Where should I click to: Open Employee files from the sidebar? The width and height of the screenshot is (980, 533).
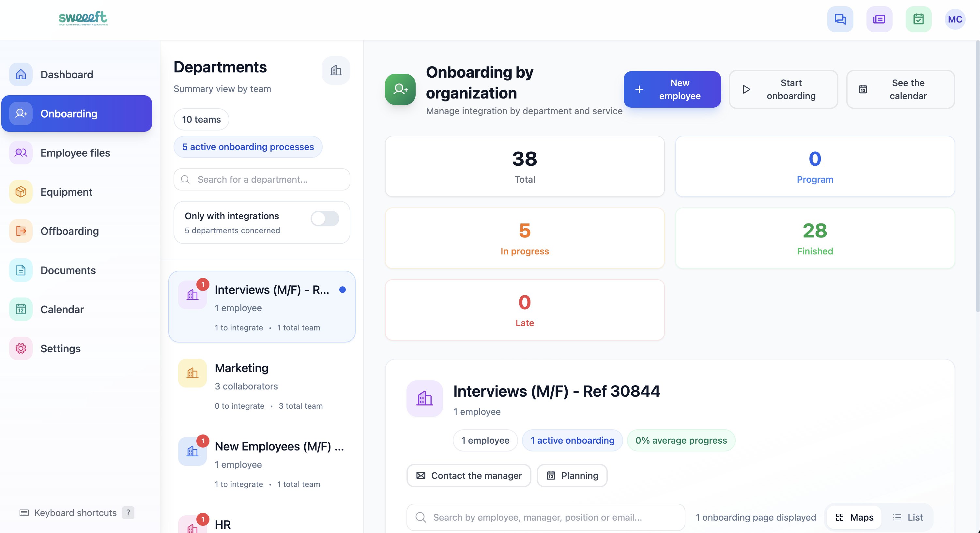75,153
